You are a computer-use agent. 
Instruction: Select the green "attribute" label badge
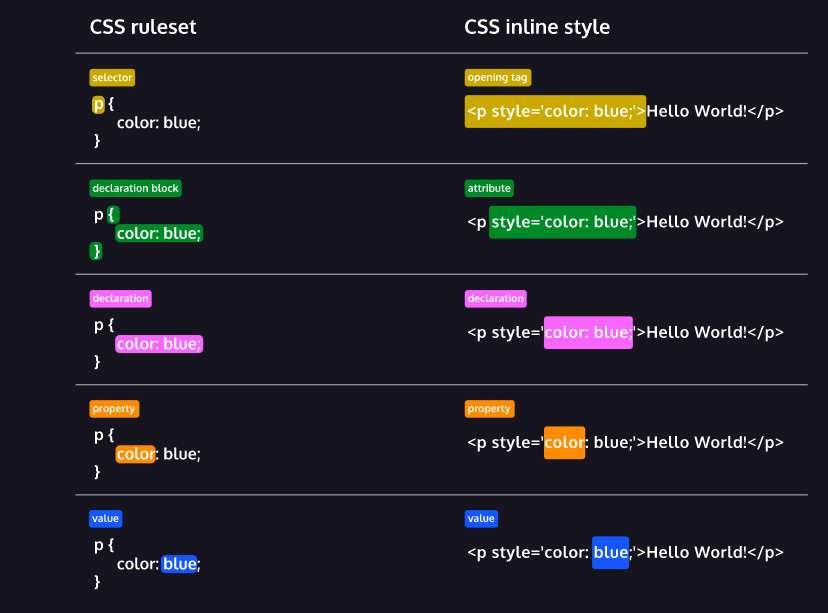tap(489, 188)
